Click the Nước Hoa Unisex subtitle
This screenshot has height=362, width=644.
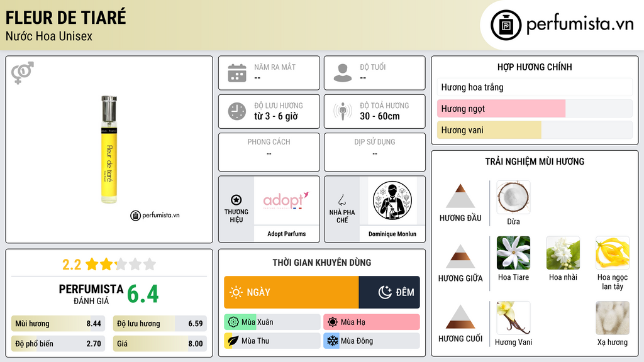coord(49,36)
